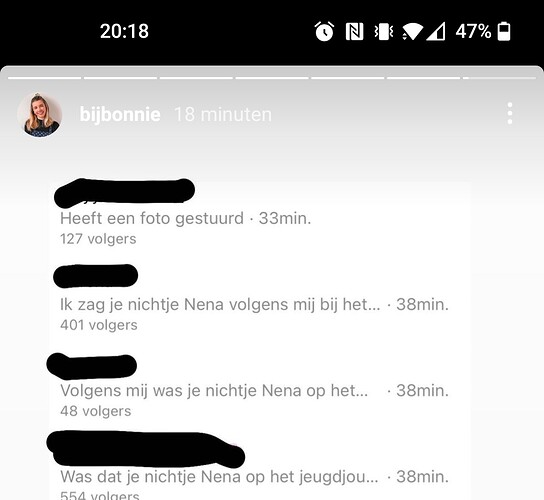The image size is (544, 500).
Task: Tap the battery icon in status bar
Action: (504, 32)
